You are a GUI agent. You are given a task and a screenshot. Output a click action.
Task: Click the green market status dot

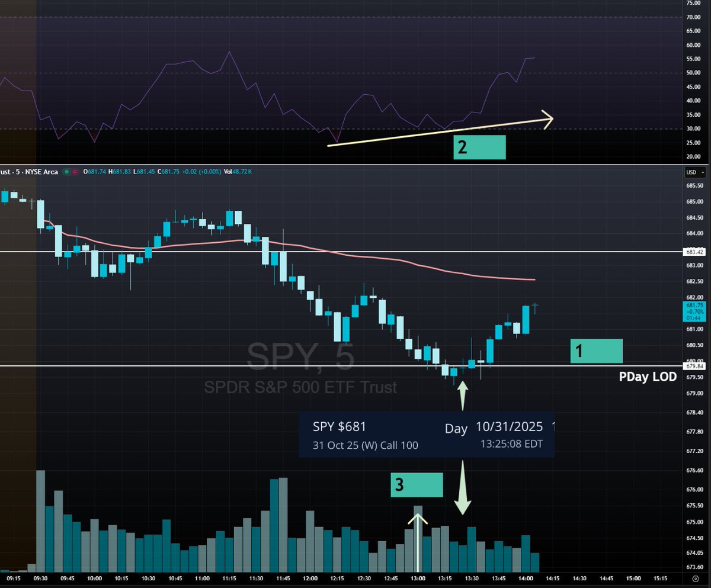tap(67, 172)
